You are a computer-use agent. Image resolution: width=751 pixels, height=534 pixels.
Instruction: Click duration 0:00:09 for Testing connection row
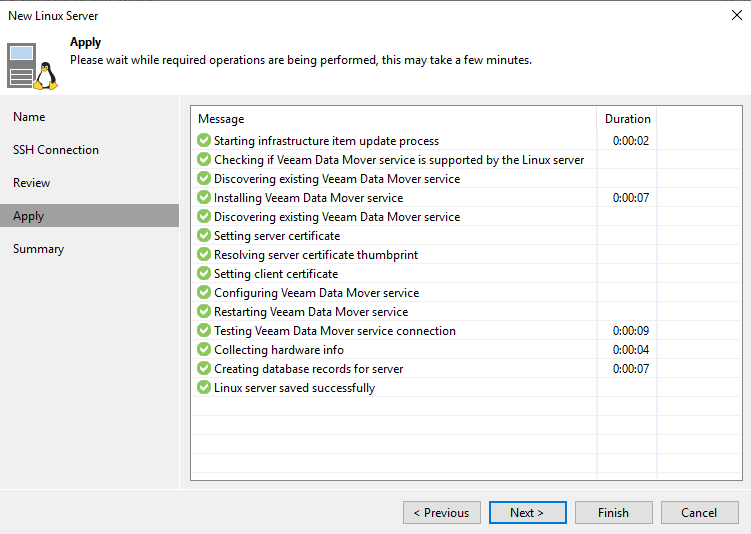(x=631, y=331)
